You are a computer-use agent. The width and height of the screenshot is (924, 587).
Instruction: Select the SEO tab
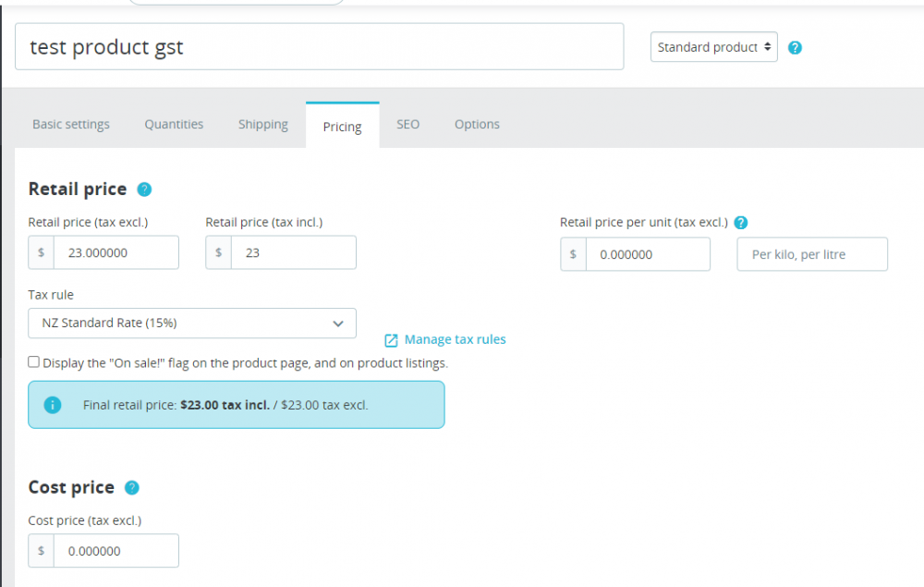pos(407,124)
